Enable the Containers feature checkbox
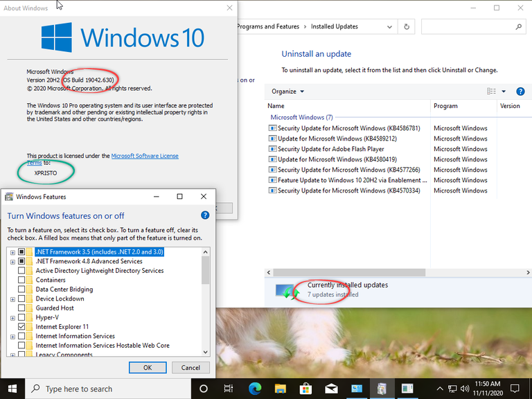This screenshot has height=399, width=532. pos(21,280)
